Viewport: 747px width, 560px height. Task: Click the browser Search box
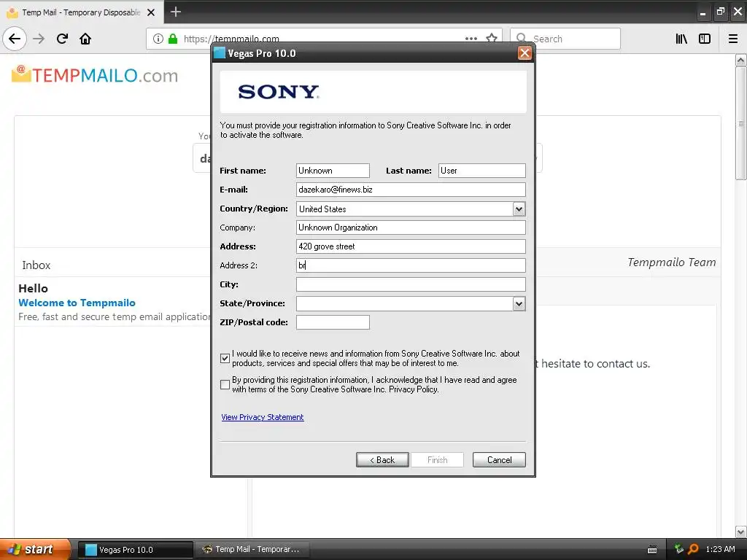pos(565,39)
